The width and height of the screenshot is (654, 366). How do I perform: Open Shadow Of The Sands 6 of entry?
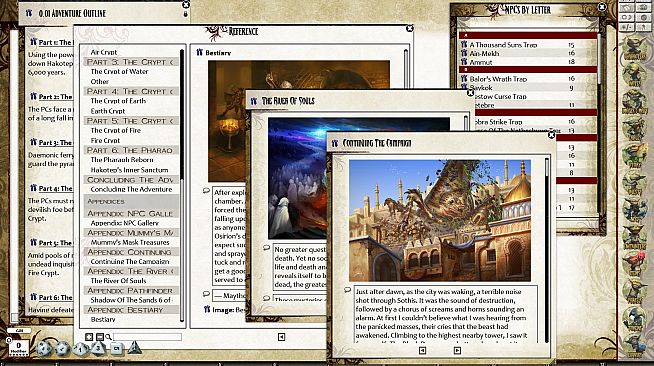point(131,300)
